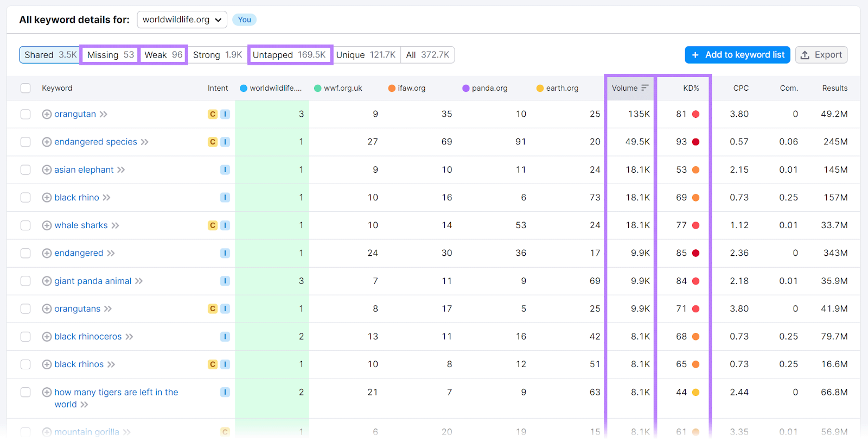Check the box for endangered species row

click(25, 142)
